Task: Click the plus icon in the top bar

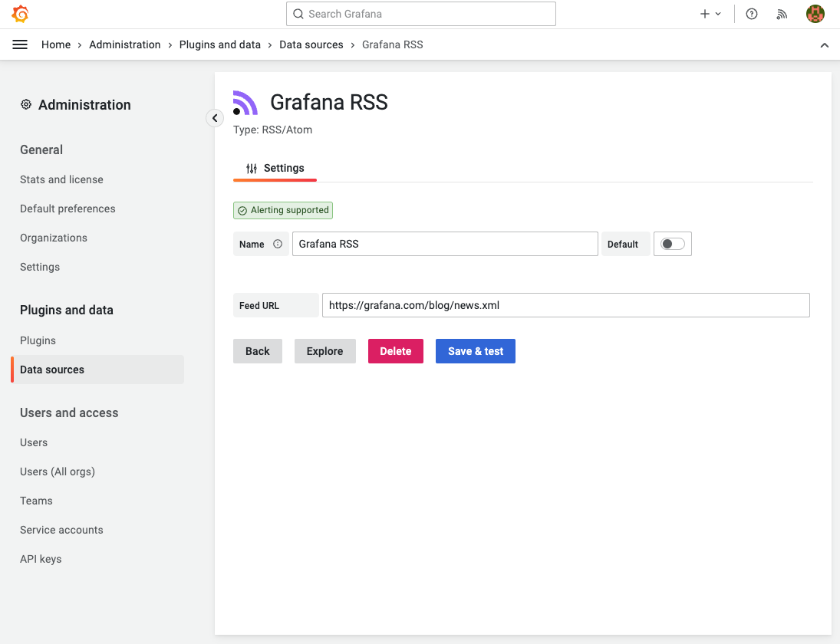Action: 705,14
